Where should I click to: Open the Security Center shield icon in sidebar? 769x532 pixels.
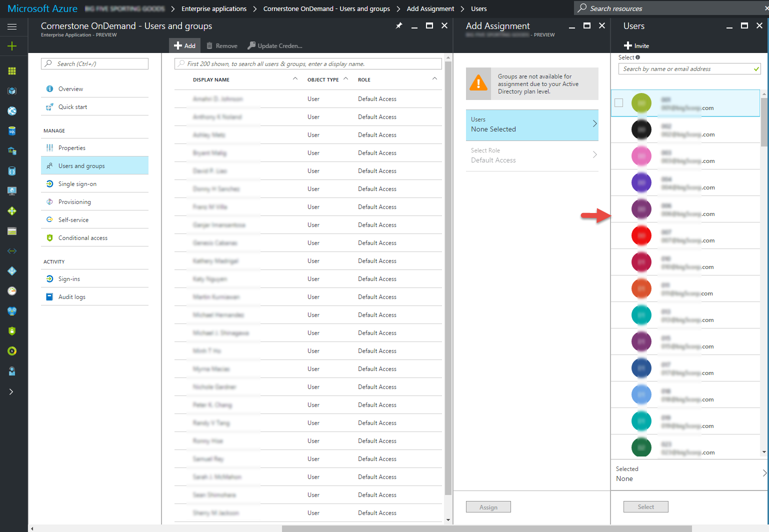(x=12, y=331)
